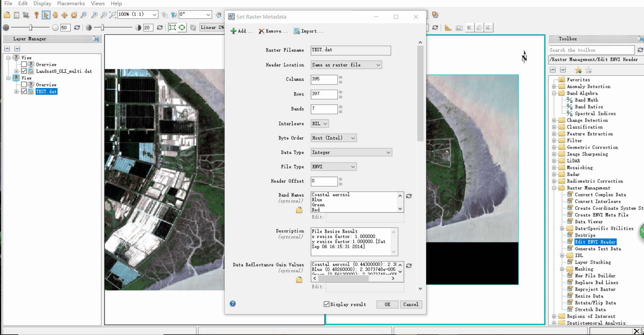Click the fixed Zoom Out icon
This screenshot has width=644, height=335.
[104, 15]
